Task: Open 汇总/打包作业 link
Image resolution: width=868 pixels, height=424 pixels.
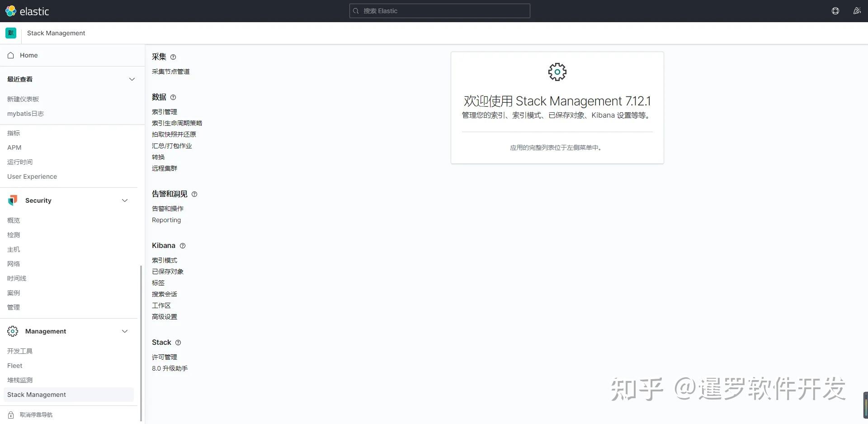Action: pos(172,146)
